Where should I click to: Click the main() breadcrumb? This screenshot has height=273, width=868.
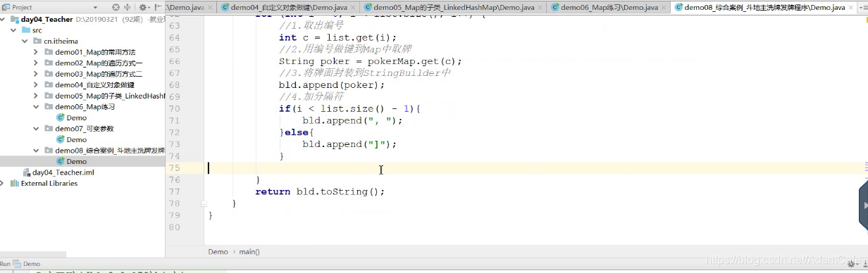pyautogui.click(x=249, y=251)
